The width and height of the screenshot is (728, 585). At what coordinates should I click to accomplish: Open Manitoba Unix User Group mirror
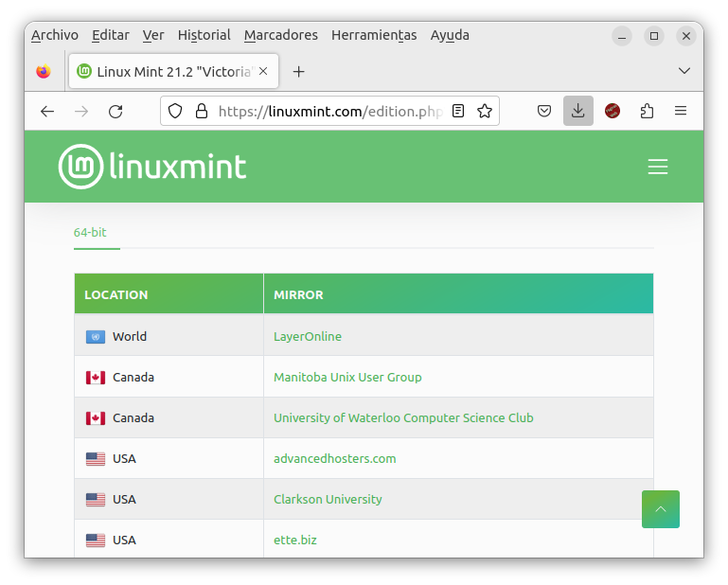click(347, 377)
